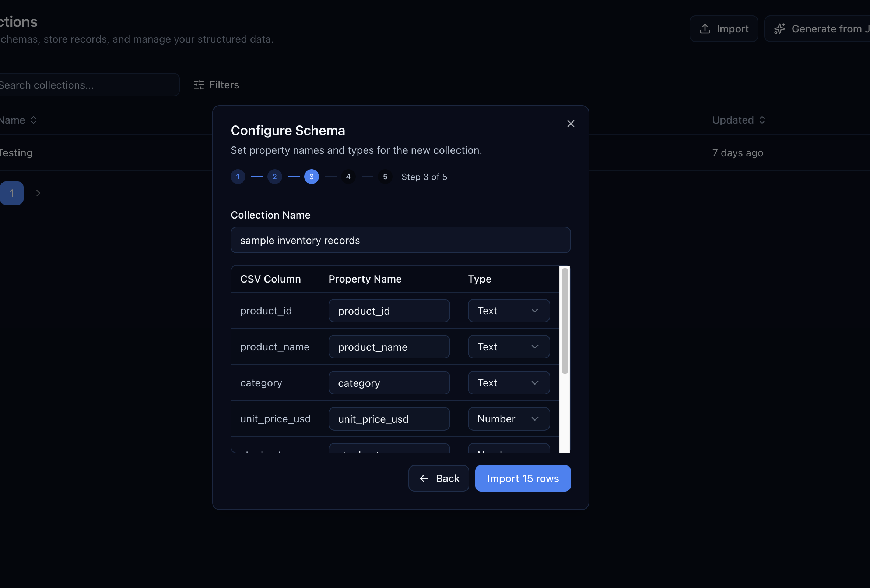
Task: Click the Generate sparkle icon
Action: pos(780,29)
